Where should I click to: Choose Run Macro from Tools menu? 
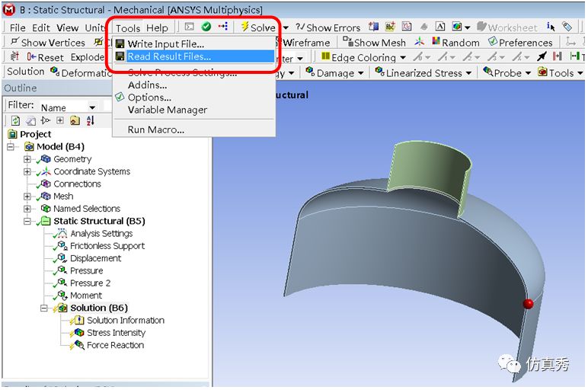coord(155,129)
